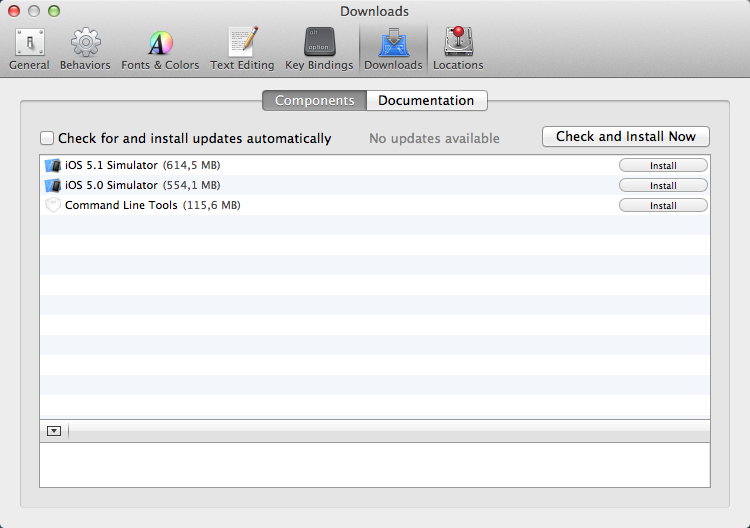Toggle the details disclosure arrow button

point(54,431)
